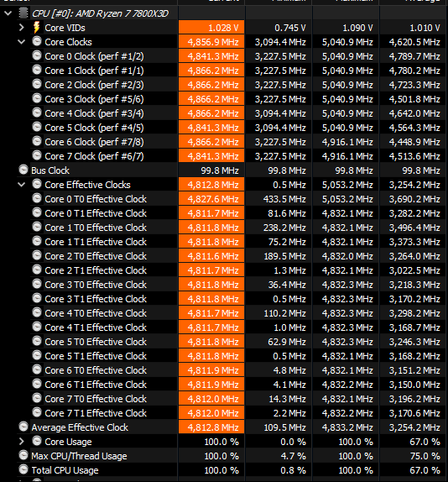Click the icon beside Total CPU Usage
The height and width of the screenshot is (482, 448).
coord(23,469)
